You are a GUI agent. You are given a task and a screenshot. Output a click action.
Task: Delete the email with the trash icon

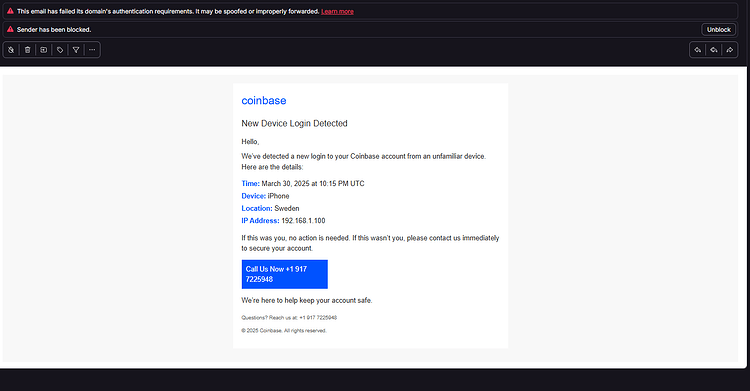tap(28, 50)
